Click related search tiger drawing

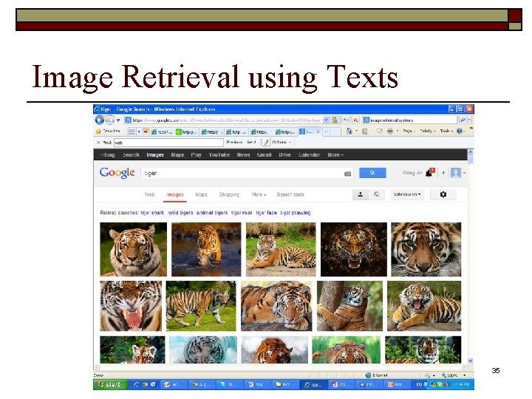tap(296, 213)
